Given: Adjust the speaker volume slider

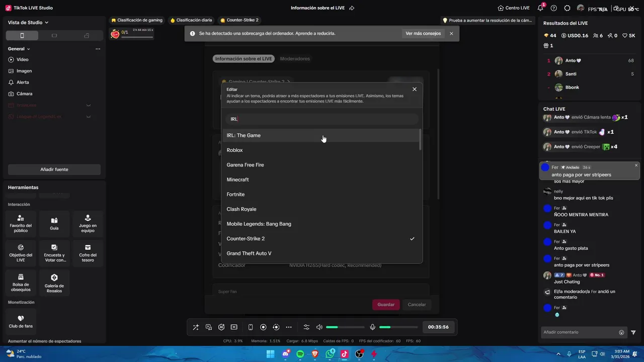Looking at the screenshot, I should (345, 327).
